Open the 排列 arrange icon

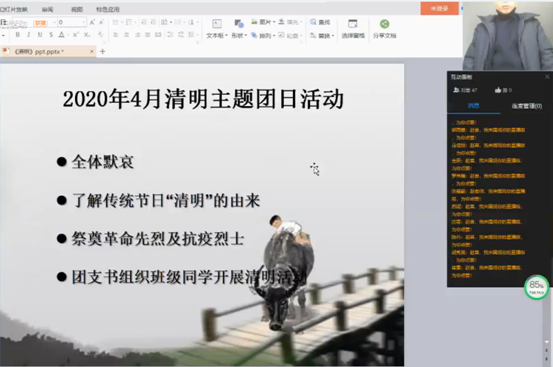254,35
